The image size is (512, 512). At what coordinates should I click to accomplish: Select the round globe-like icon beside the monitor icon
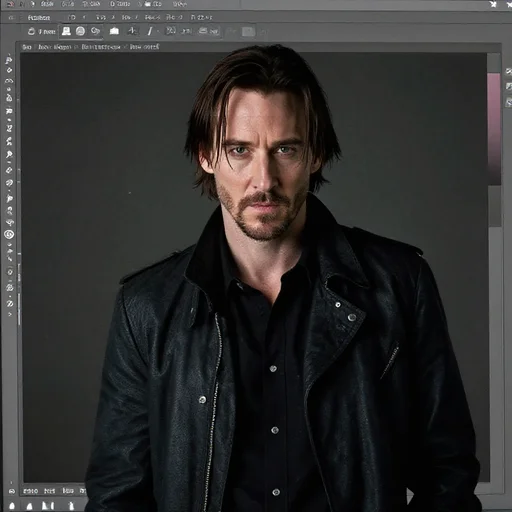tap(80, 31)
